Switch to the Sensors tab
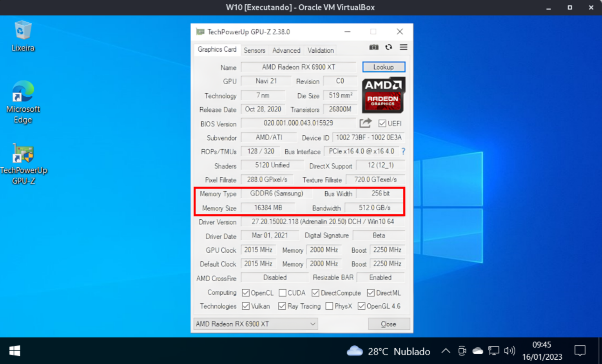The image size is (602, 364). tap(254, 50)
